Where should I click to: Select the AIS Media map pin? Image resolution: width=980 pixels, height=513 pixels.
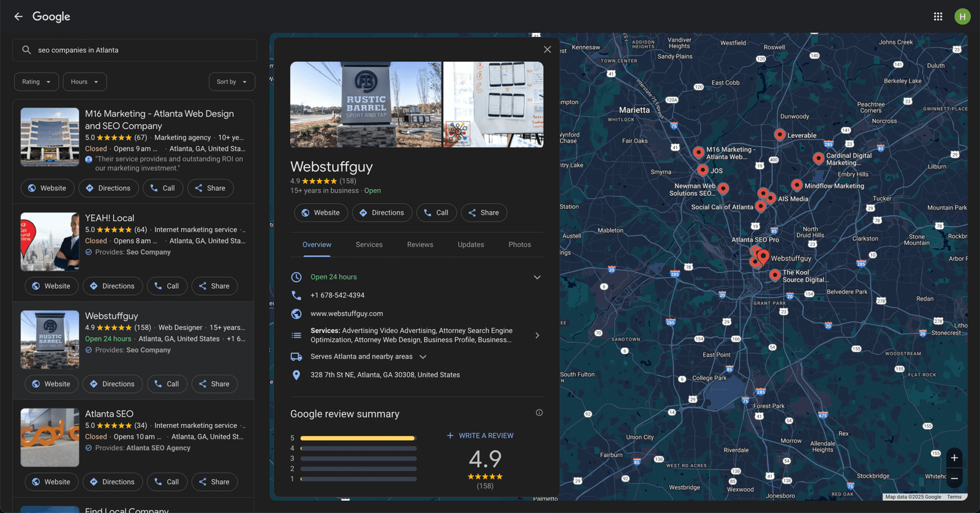click(x=771, y=198)
